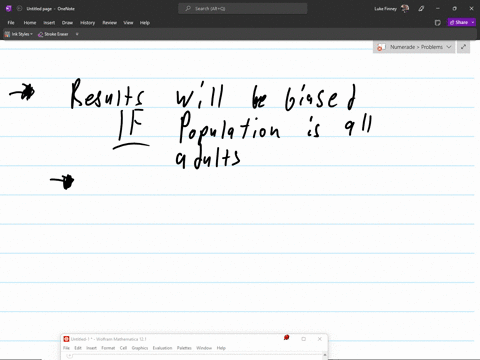
Task: Switch to the Draw tab
Action: click(67, 23)
